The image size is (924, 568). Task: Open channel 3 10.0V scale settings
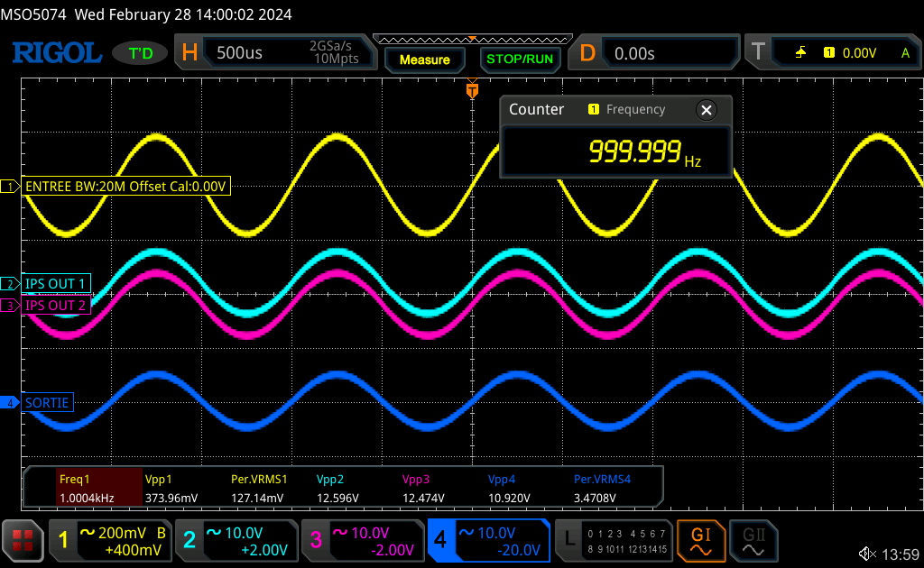[x=370, y=533]
